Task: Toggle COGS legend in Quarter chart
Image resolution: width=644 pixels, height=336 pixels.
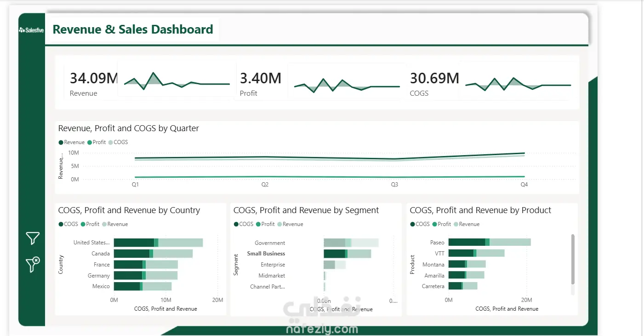Action: pos(118,142)
